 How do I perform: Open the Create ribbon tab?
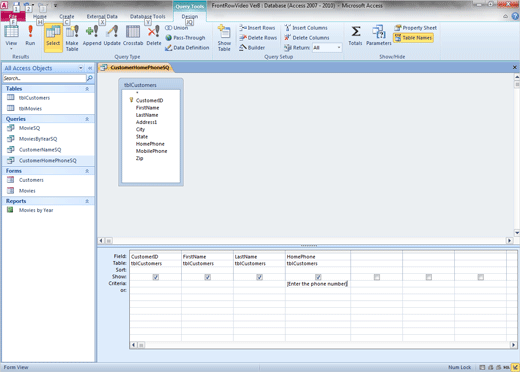67,16
